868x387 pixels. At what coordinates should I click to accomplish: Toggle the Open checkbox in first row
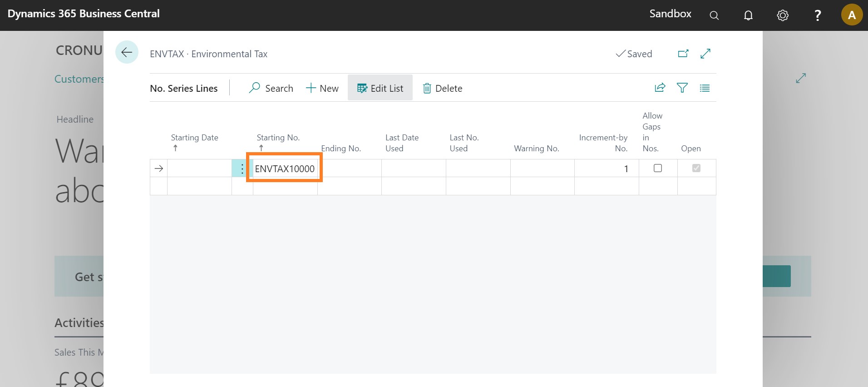pyautogui.click(x=696, y=168)
